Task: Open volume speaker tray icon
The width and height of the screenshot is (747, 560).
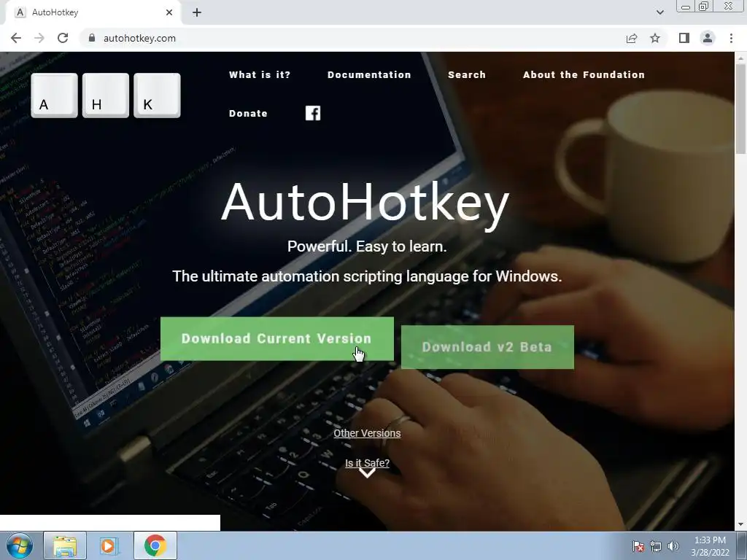Action: click(x=673, y=546)
